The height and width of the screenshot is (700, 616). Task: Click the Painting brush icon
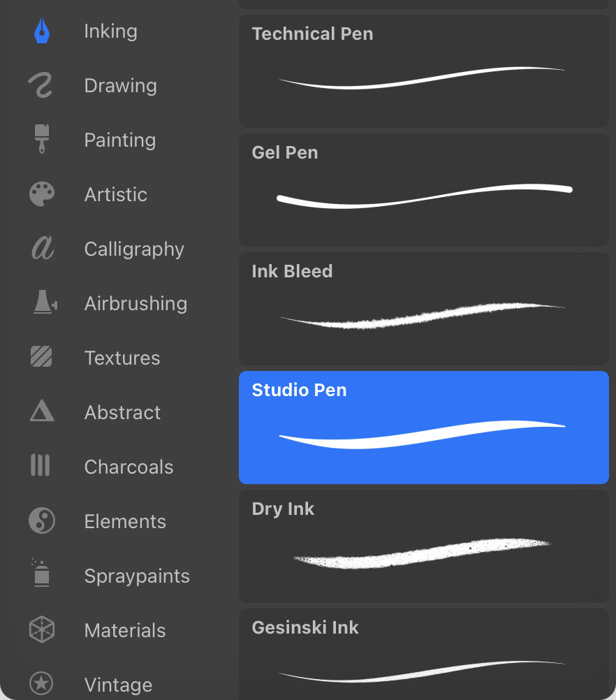(x=41, y=140)
